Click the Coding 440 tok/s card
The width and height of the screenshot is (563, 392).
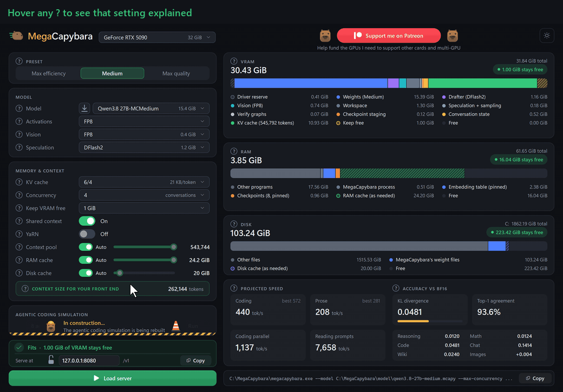268,310
